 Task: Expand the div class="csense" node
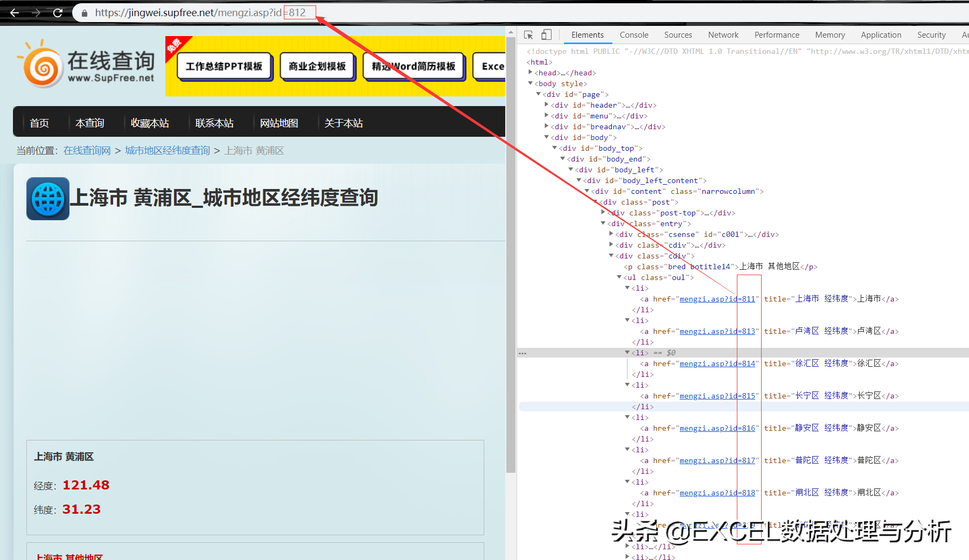611,234
